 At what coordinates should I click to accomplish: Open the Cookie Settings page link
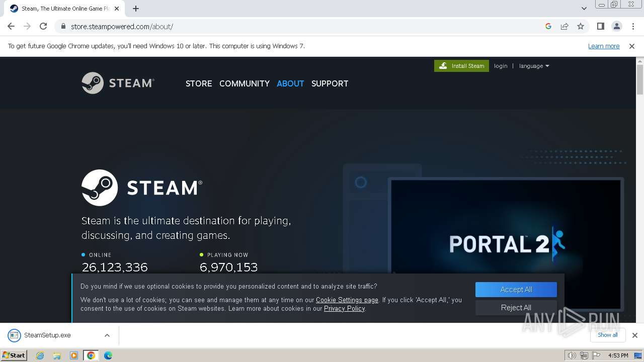point(347,300)
